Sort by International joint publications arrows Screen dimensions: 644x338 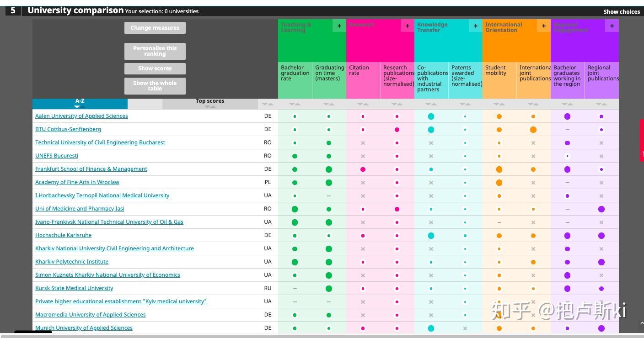pos(533,104)
